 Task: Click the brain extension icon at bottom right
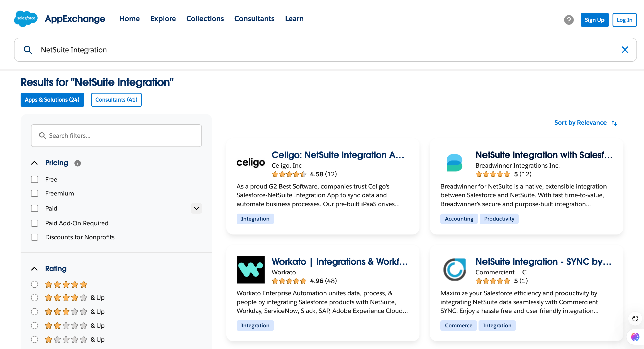(x=635, y=337)
